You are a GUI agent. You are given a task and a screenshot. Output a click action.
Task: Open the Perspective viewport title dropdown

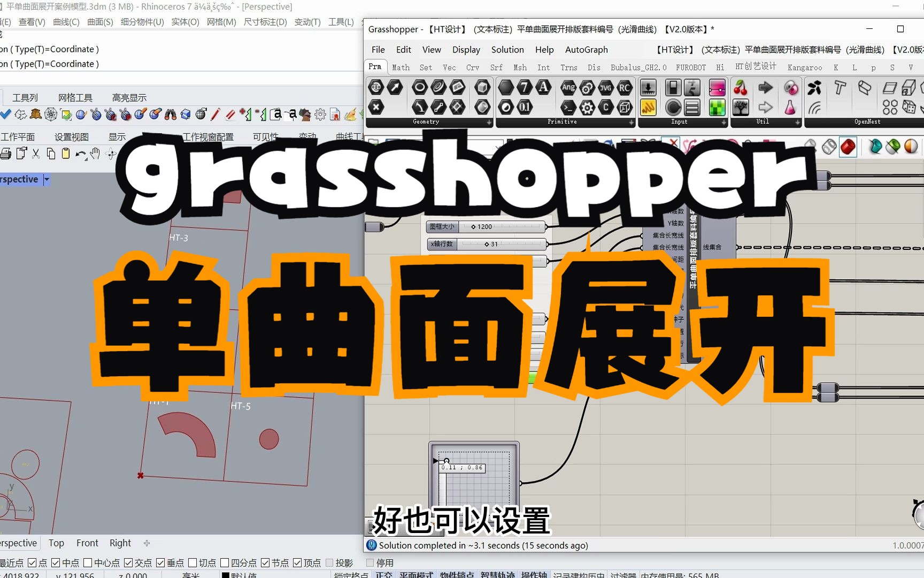(47, 179)
